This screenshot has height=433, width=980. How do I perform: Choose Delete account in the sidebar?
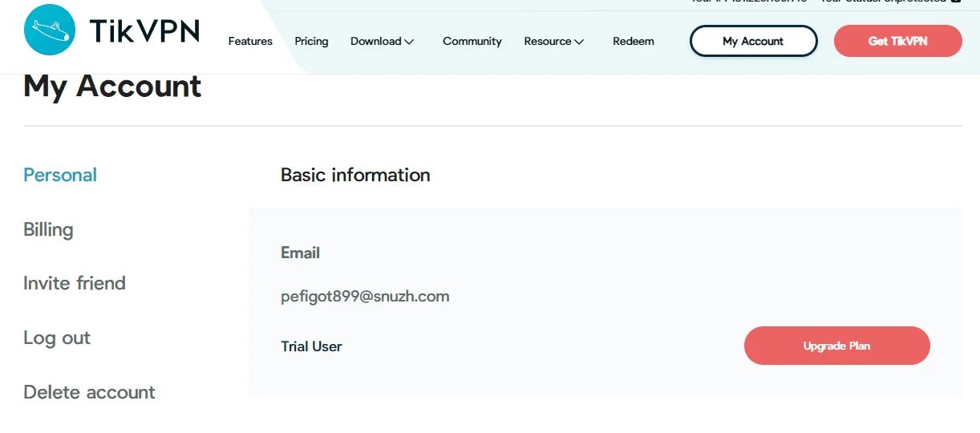[89, 392]
